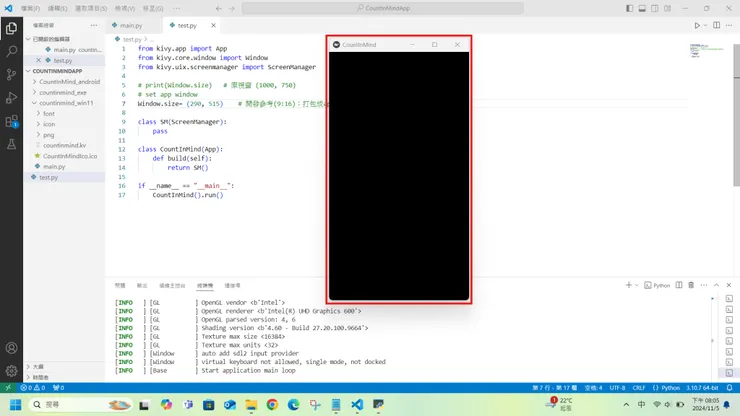Open Visual Studio Code in Windows taskbar
This screenshot has height=416, width=740.
(x=356, y=405)
